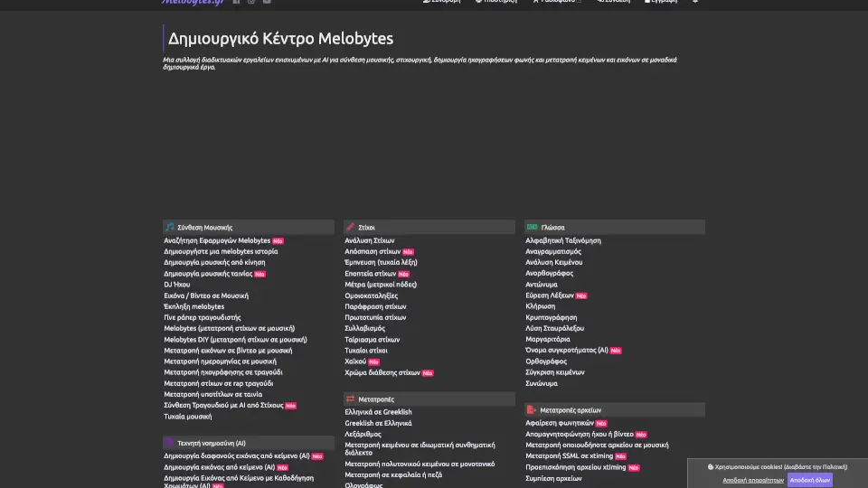Open Έμπνευση (τυχαία λέξη)
The width and height of the screenshot is (868, 488).
(x=381, y=263)
